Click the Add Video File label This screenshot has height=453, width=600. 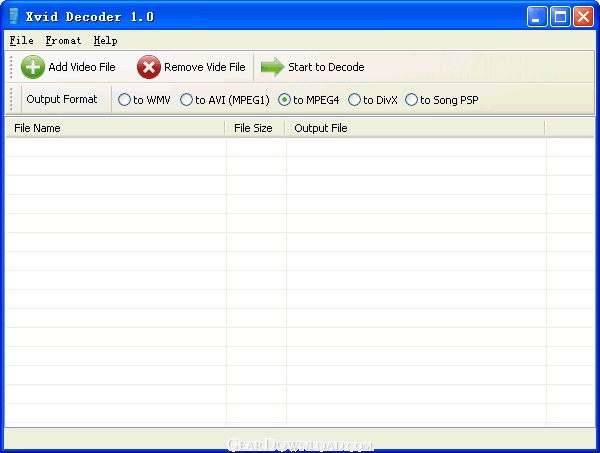[82, 67]
